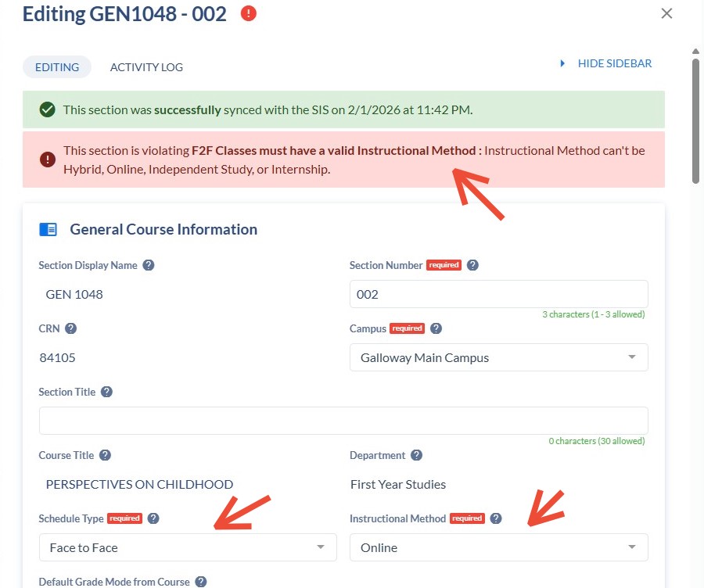This screenshot has width=704, height=588.
Task: Click the error exclamation icon beside the section title
Action: [247, 13]
